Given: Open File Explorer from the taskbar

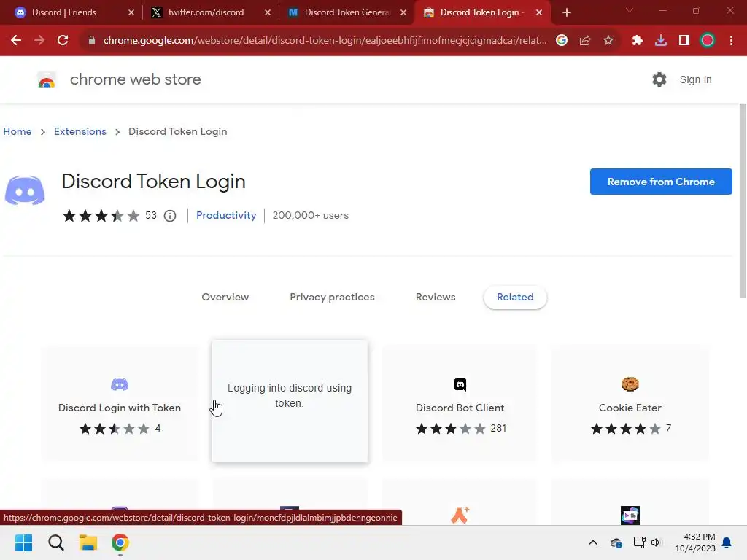Looking at the screenshot, I should (88, 542).
